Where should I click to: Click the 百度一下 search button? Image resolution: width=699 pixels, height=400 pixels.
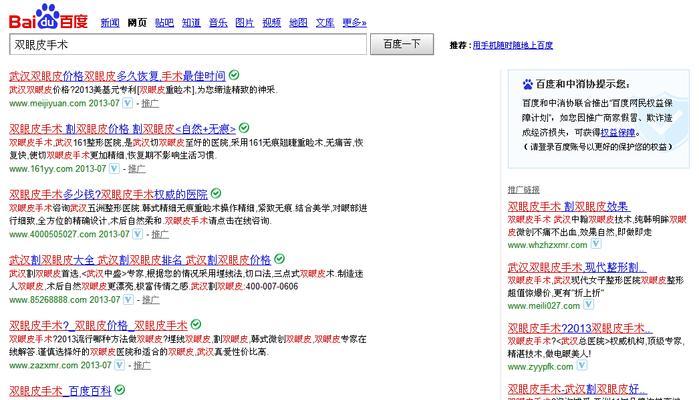pyautogui.click(x=402, y=44)
